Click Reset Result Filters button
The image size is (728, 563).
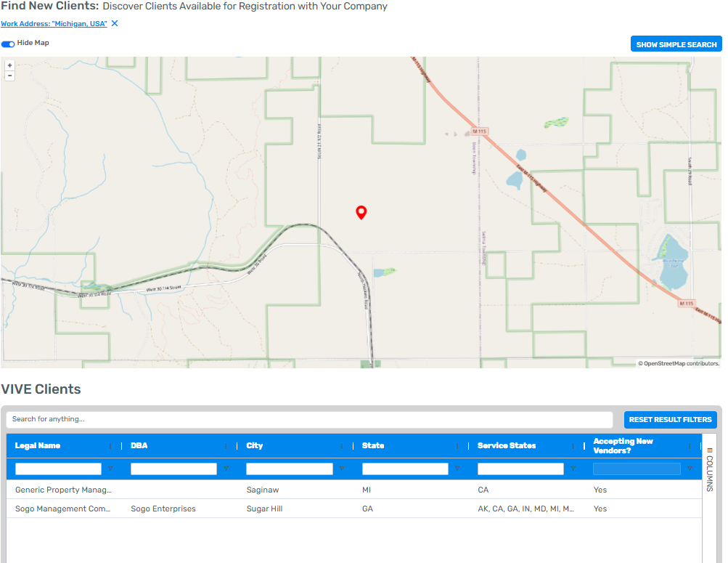pos(670,419)
